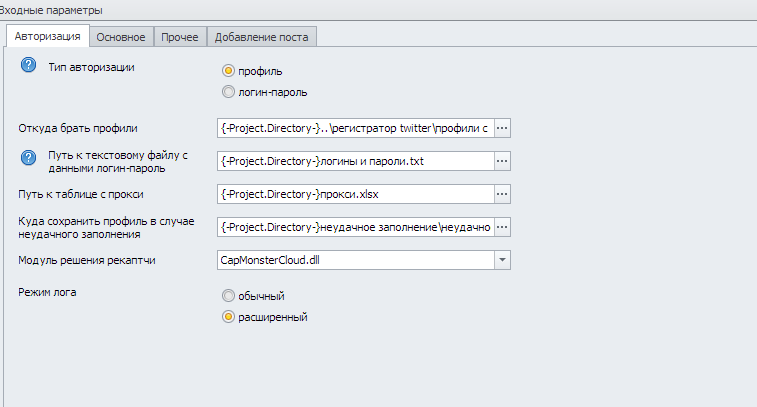The image size is (757, 407).
Task: Click help icon next to Тип авторизации
Action: pyautogui.click(x=28, y=67)
